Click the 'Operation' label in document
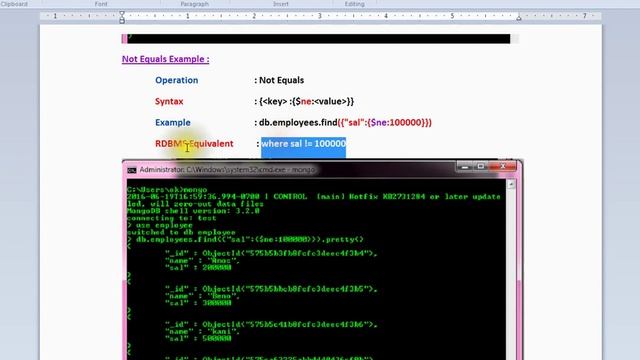Viewport: 640px width, 360px height. [176, 80]
